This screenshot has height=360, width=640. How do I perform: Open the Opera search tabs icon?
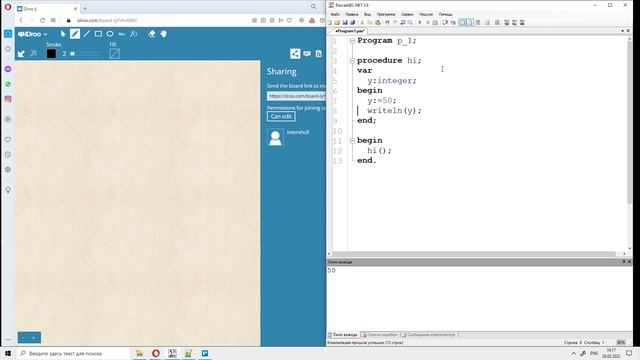coord(313,7)
